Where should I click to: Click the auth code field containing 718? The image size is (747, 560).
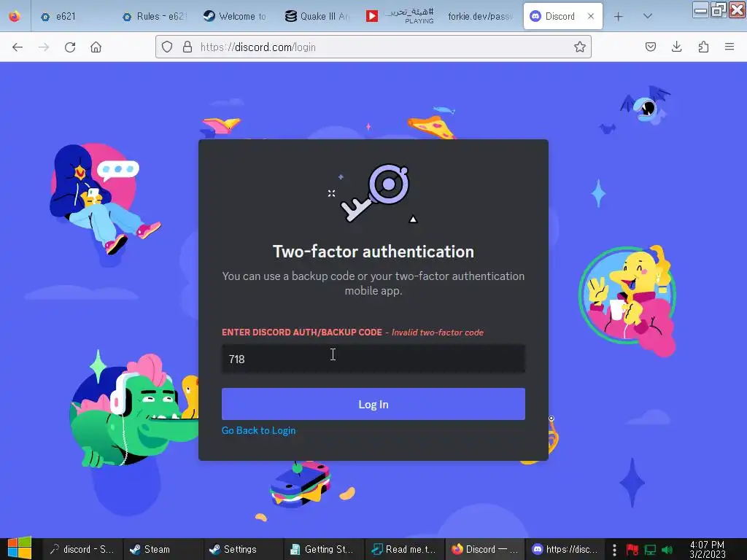373,359
